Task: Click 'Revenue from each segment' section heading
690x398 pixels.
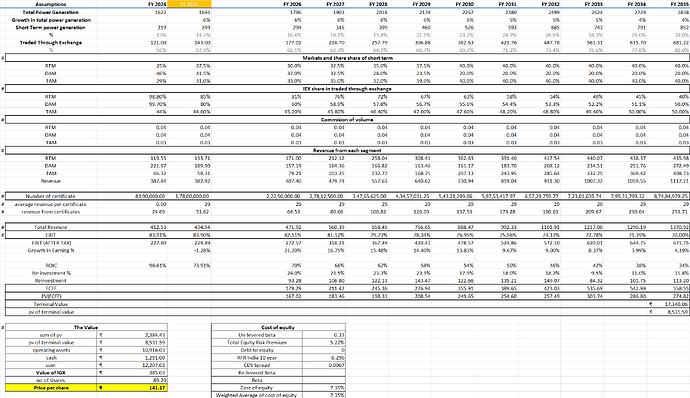Action: tap(348, 150)
